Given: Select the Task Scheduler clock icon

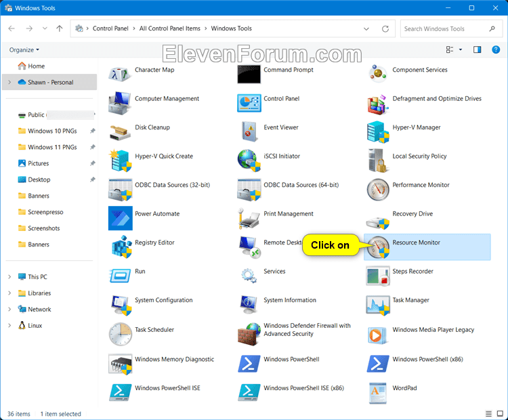Looking at the screenshot, I should click(120, 334).
